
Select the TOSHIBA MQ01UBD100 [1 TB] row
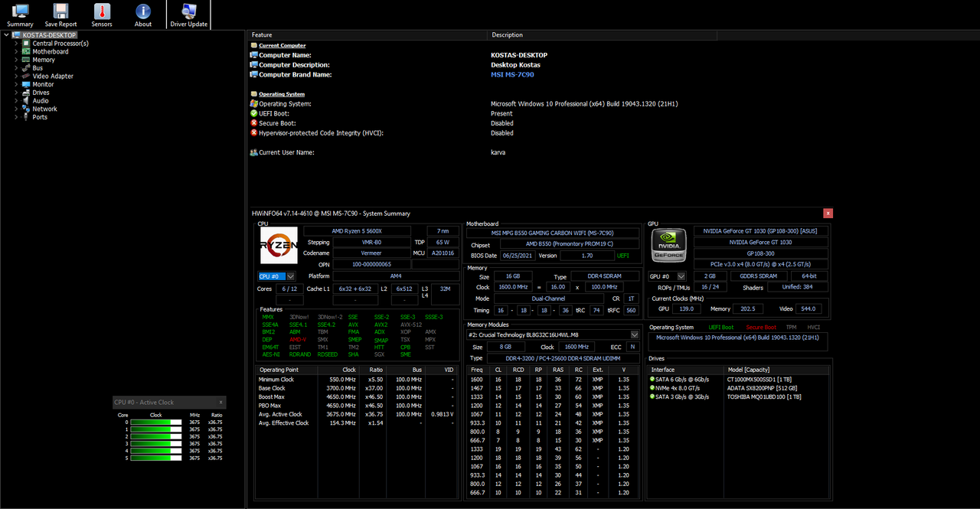[739, 396]
